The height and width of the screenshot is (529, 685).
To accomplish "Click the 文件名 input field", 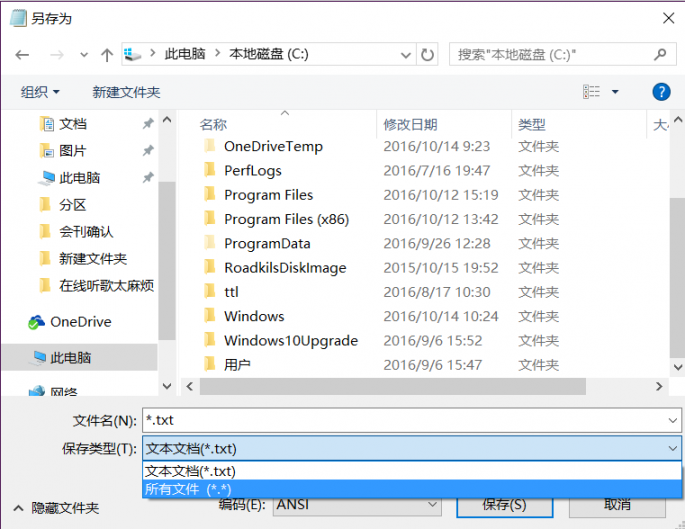I will point(412,420).
